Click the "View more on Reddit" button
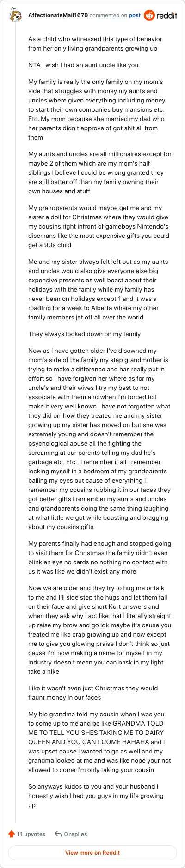The height and width of the screenshot is (868, 185). pos(92,852)
